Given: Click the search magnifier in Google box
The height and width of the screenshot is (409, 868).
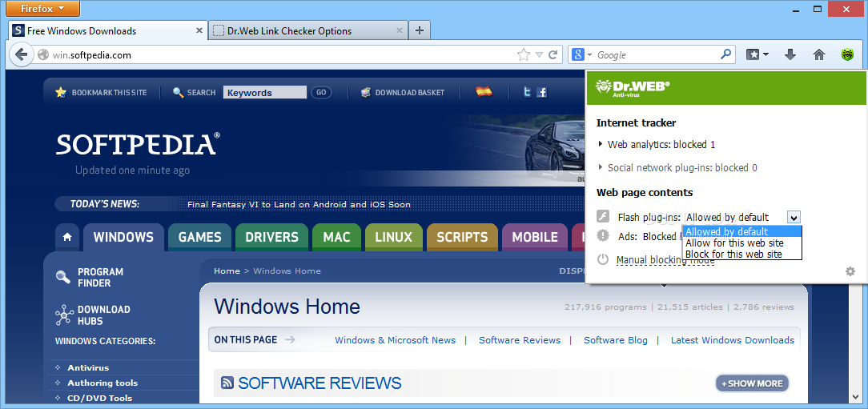Looking at the screenshot, I should pos(725,54).
